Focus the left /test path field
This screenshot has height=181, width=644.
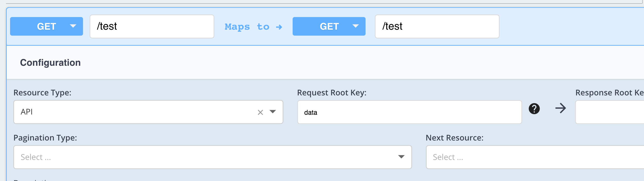(x=152, y=26)
